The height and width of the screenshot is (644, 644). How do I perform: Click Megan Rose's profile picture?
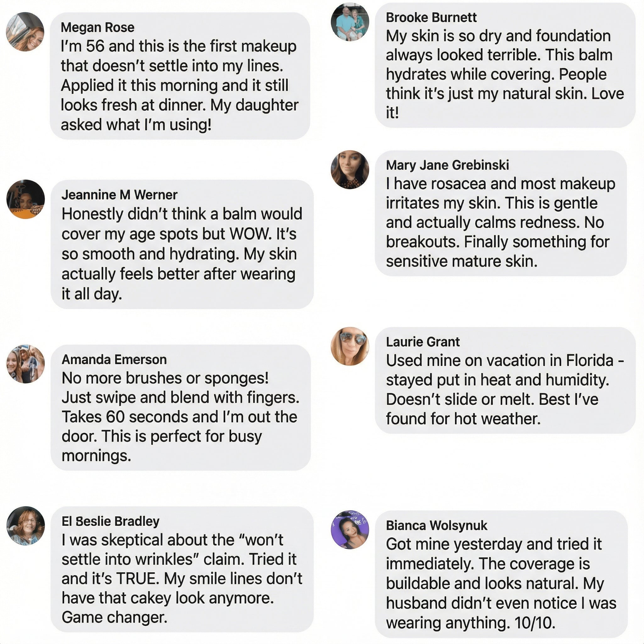[25, 32]
